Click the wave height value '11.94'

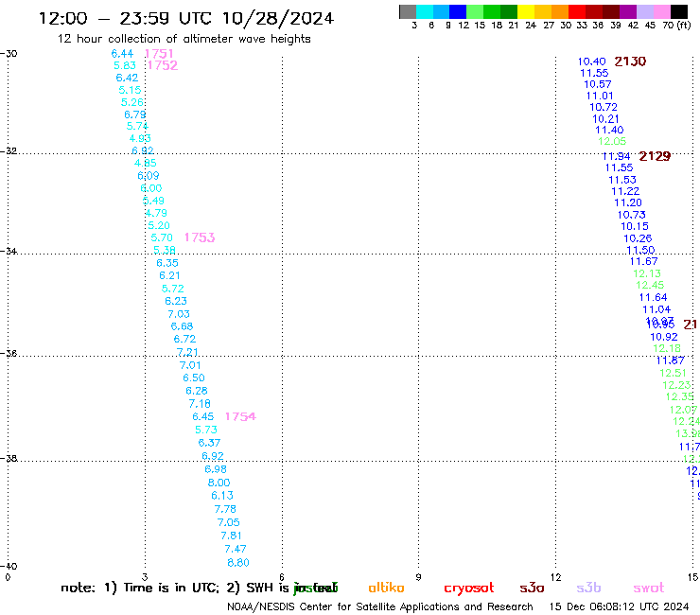(x=617, y=156)
